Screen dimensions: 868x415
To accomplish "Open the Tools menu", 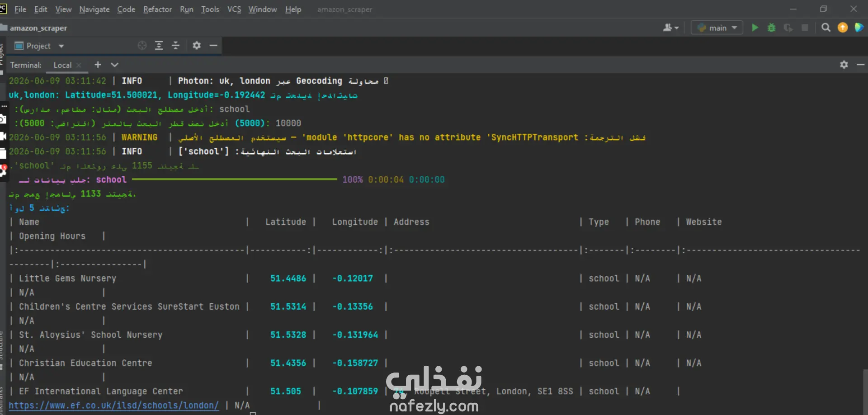I will [210, 9].
